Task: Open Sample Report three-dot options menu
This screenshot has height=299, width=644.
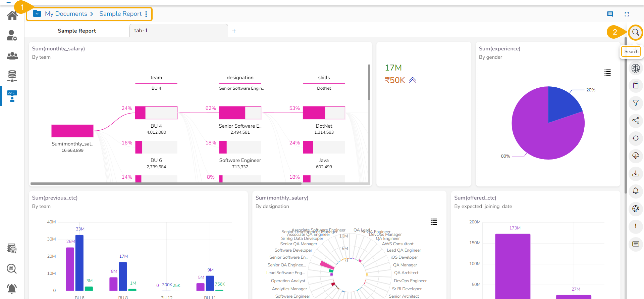Action: click(x=146, y=14)
